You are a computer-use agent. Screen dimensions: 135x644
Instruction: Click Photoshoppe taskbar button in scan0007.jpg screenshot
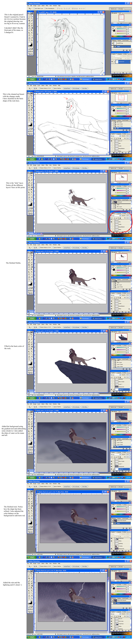[85, 79]
